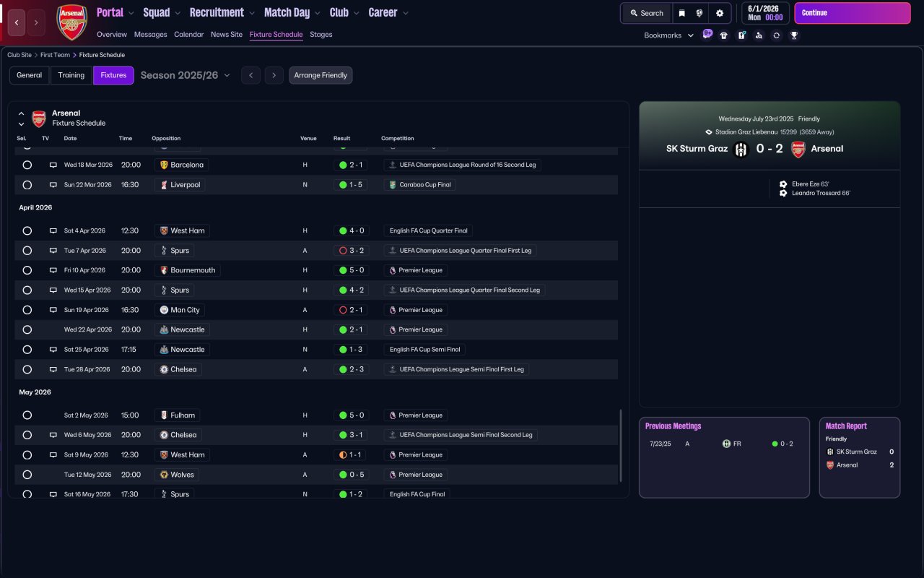Click the fixture list vertical scrollbar
Screen dimensions: 924x578
point(621,446)
